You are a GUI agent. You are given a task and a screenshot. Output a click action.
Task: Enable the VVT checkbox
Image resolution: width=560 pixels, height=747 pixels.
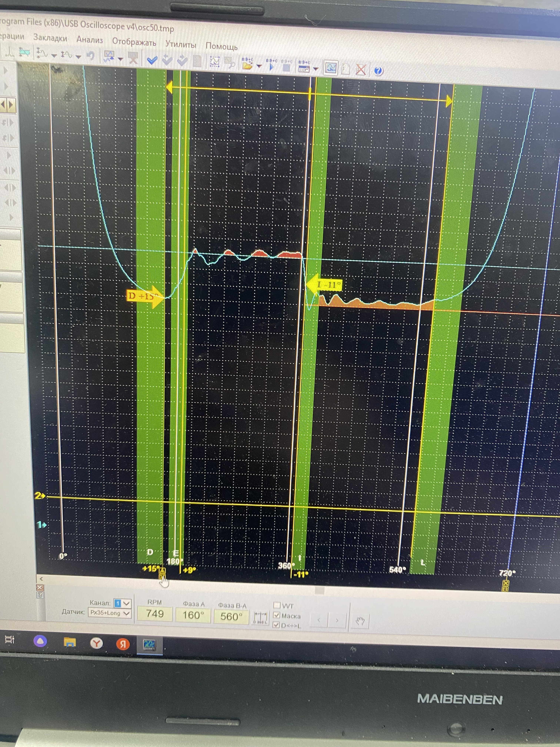(277, 605)
